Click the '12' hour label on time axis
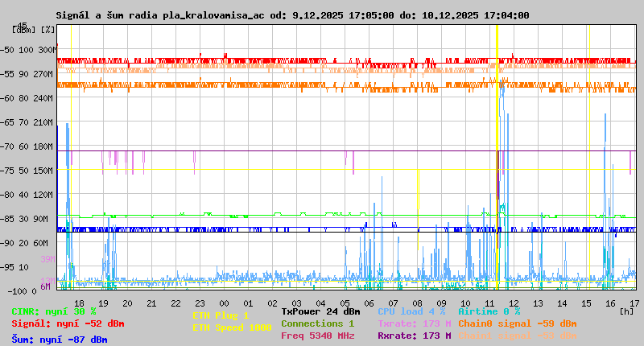This screenshot has width=644, height=346. click(x=514, y=303)
